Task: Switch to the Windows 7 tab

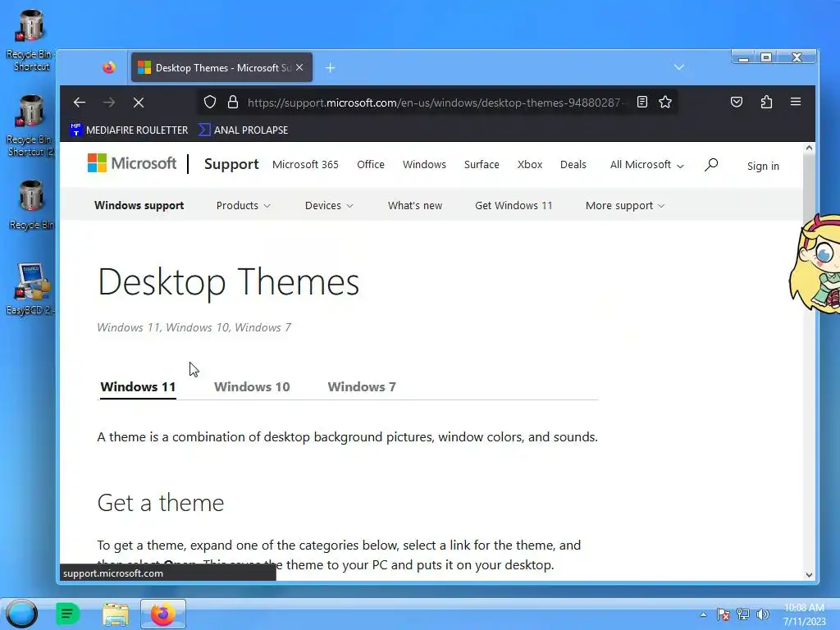Action: pyautogui.click(x=362, y=387)
